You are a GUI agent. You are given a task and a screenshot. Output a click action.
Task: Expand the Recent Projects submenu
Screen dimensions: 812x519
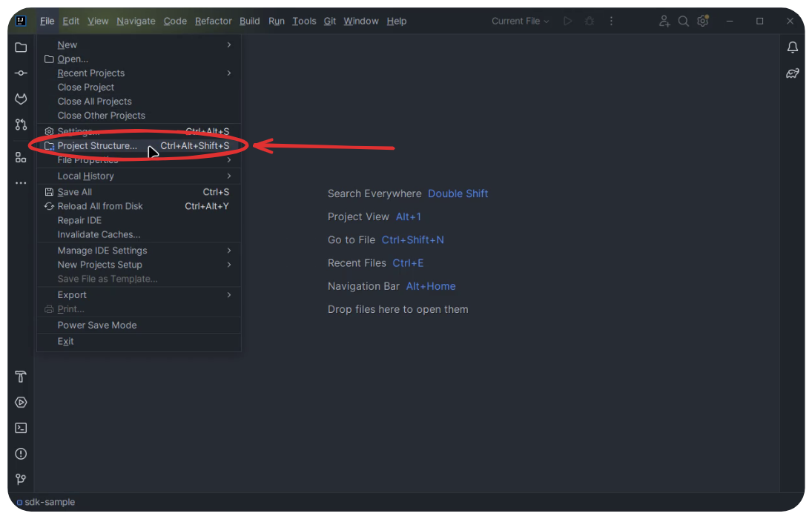coord(139,73)
